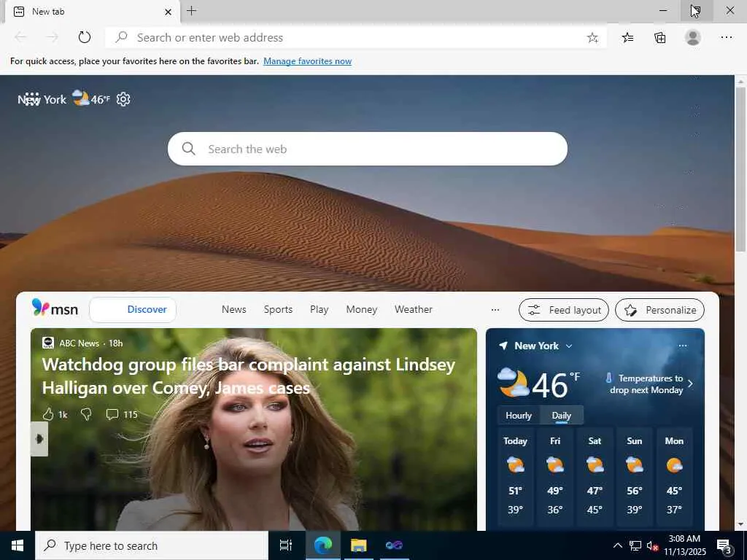The image size is (747, 560).
Task: Click the forward navigation arrow
Action: click(53, 37)
